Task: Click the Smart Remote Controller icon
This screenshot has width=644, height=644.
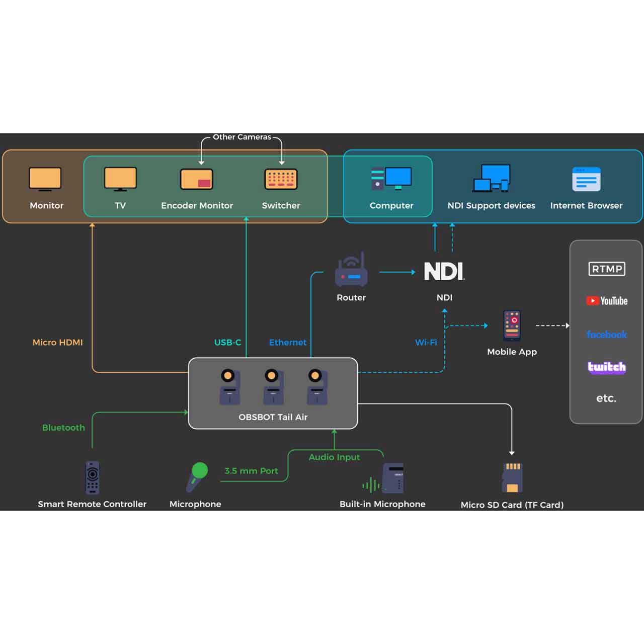Action: tap(92, 477)
